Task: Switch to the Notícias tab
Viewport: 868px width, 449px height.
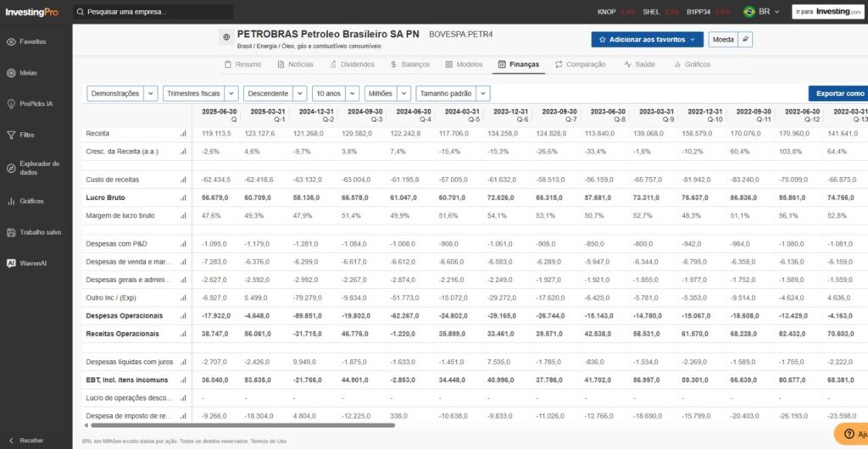Action: 295,64
